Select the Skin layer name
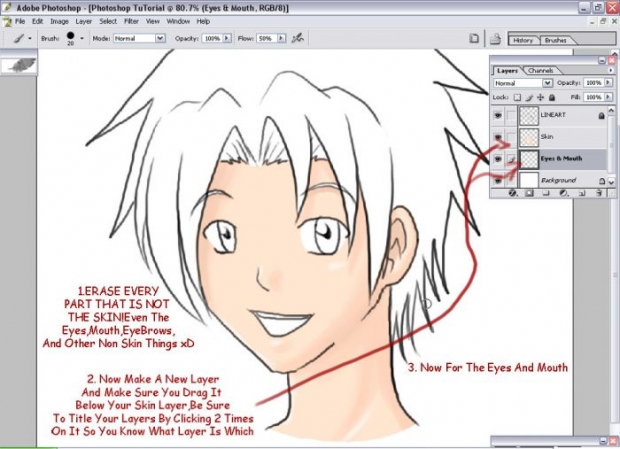This screenshot has height=449, width=620. tap(547, 137)
